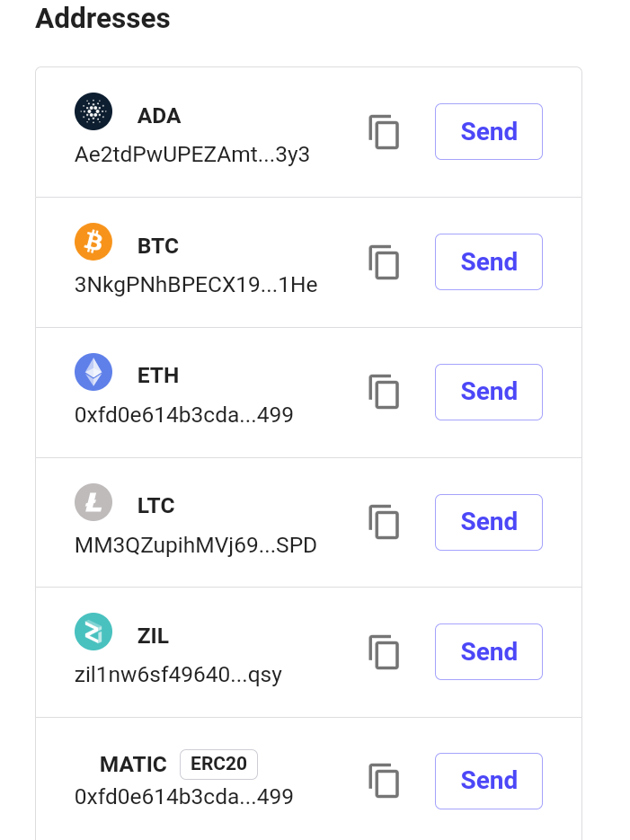Click the Cardano ADA coin logo
Image resolution: width=630 pixels, height=840 pixels.
[x=93, y=112]
